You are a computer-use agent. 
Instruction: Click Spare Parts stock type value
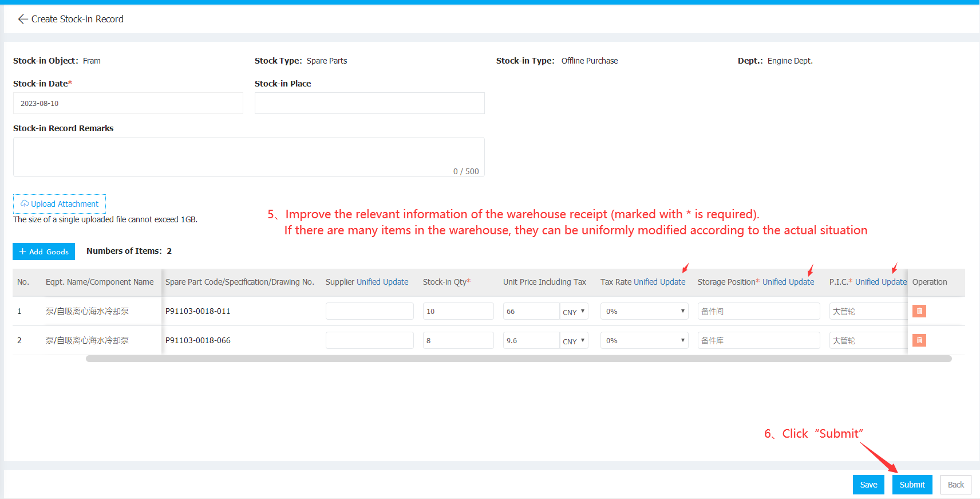[x=327, y=61]
